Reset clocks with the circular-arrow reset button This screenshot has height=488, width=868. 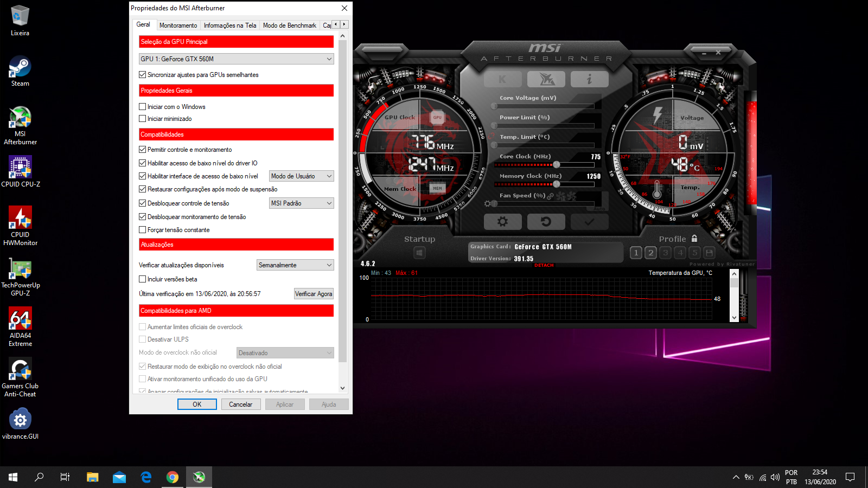pyautogui.click(x=546, y=222)
